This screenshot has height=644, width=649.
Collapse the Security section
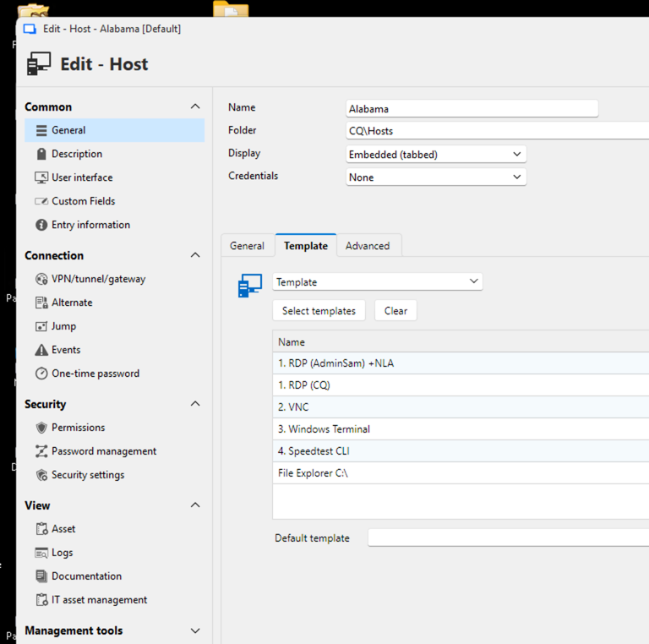click(195, 404)
